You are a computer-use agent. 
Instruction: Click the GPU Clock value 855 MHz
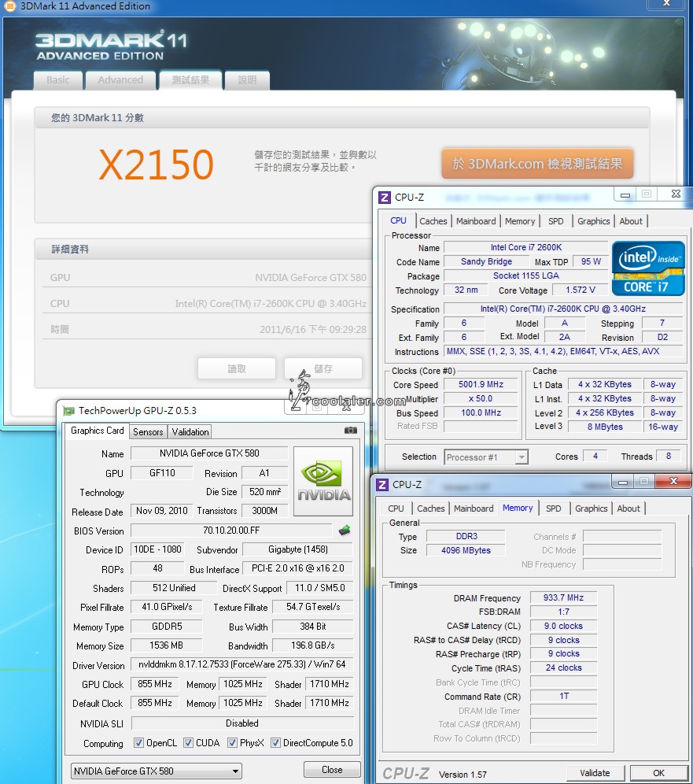point(155,684)
